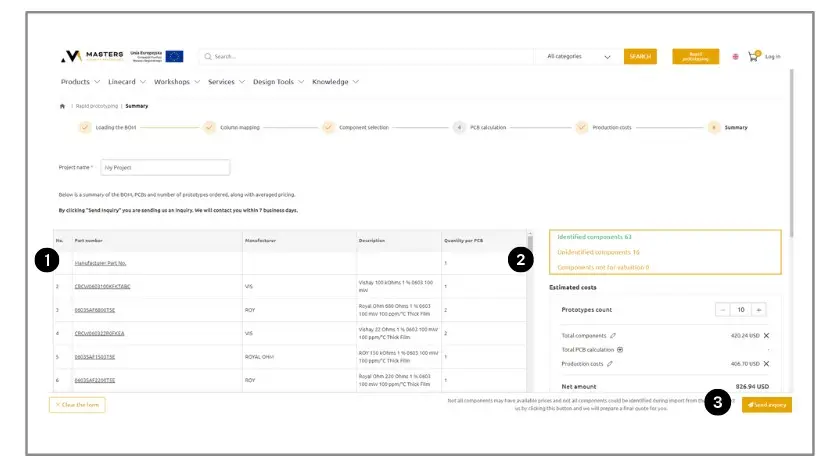Screen dimensions: 840x467
Task: Go to the PCB calculation step
Action: pos(459,128)
